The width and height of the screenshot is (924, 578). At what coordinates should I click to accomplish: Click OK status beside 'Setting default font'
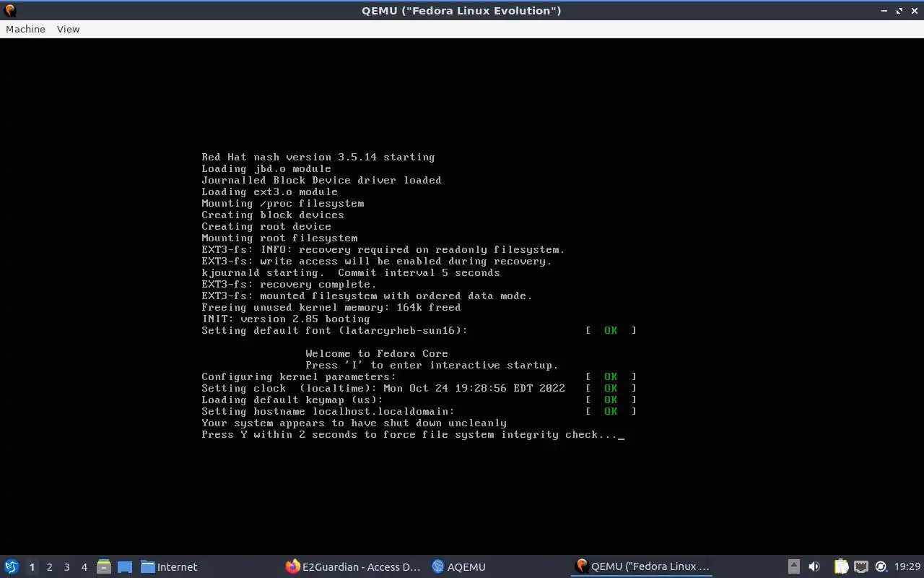click(611, 330)
